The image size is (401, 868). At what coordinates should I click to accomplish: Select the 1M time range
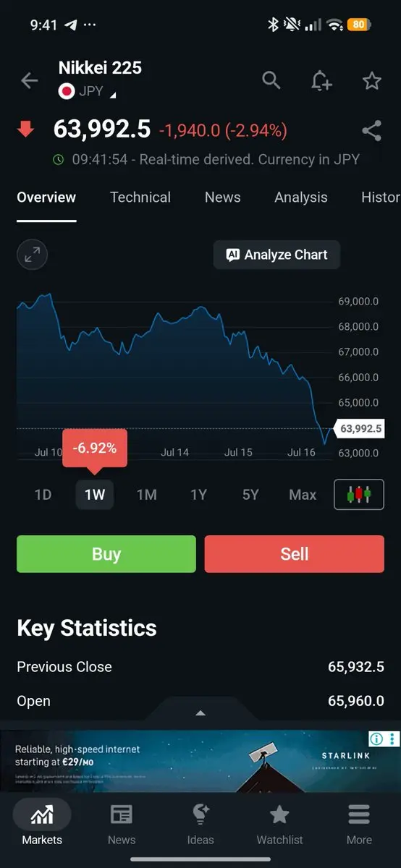[x=147, y=495]
